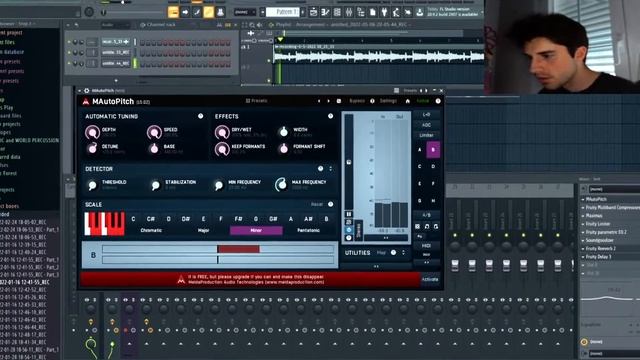This screenshot has width=640, height=360.
Task: Open the Mixer view toolbar icon
Action: 349,12
